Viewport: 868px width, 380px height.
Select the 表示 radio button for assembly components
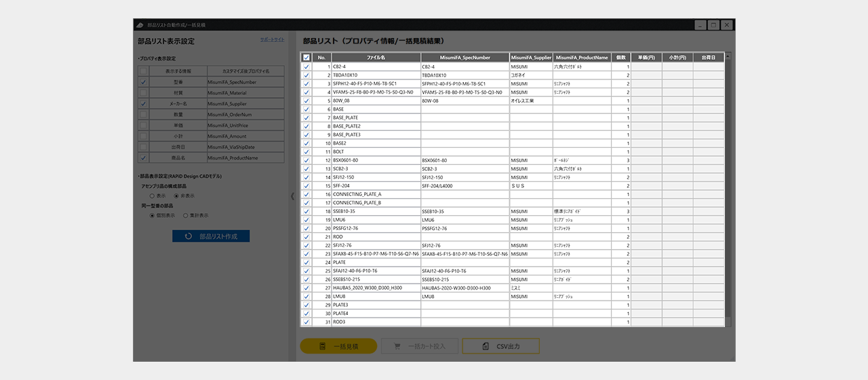tap(152, 195)
